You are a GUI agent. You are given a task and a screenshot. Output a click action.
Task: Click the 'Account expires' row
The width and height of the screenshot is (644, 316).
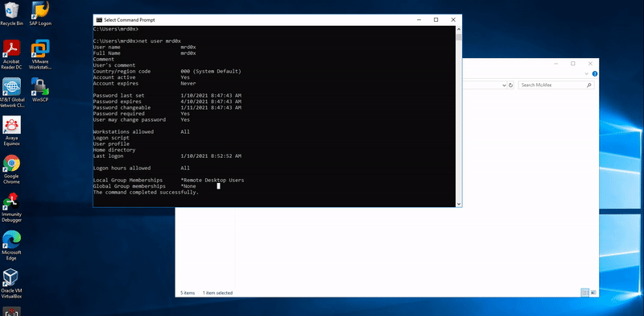click(144, 84)
